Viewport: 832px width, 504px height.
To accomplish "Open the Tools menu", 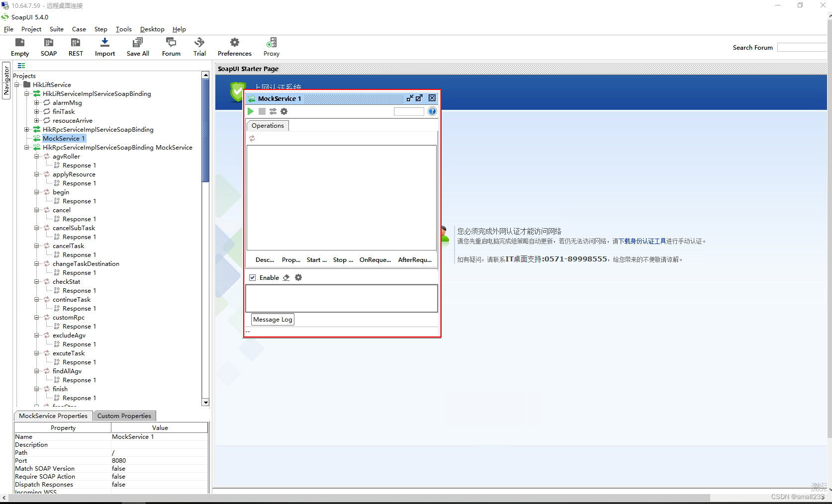I will [124, 29].
